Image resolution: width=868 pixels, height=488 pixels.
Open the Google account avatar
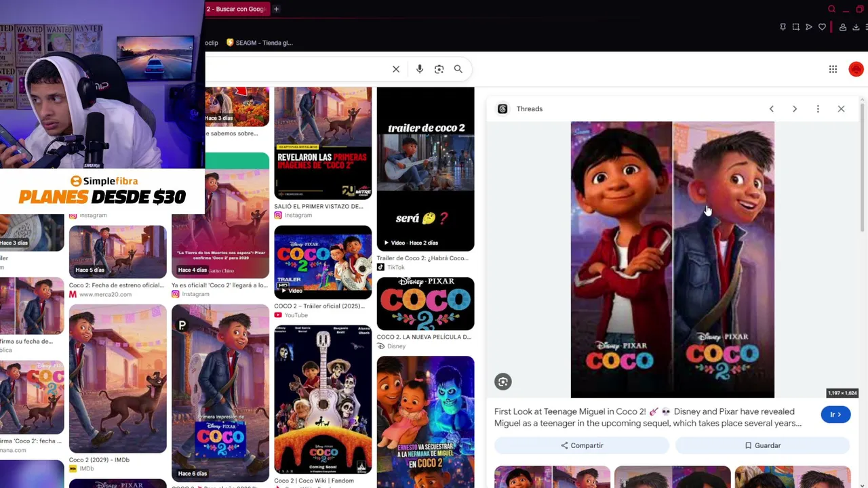pyautogui.click(x=856, y=69)
